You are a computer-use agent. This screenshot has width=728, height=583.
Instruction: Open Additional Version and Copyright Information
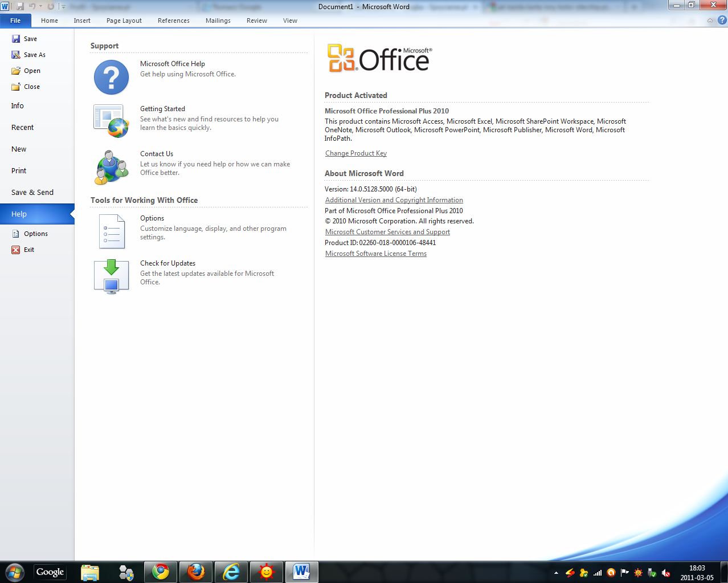click(394, 200)
